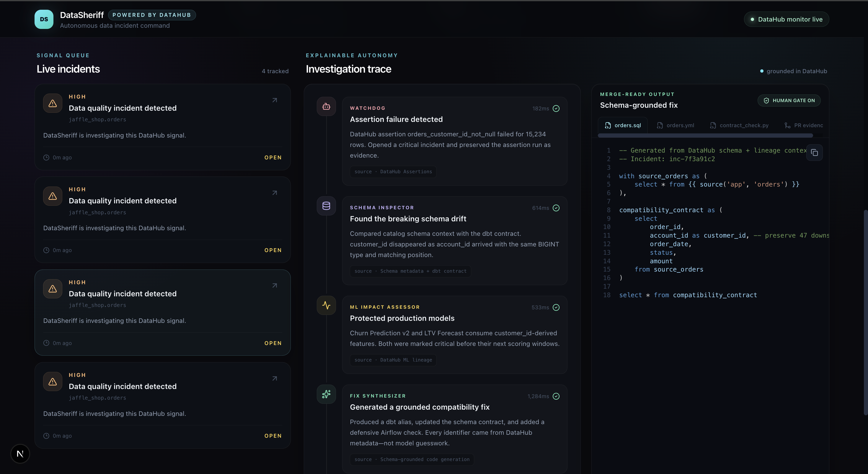Viewport: 868px width, 474px height.
Task: Click the Fix Synthesizer completed checkmark
Action: click(556, 396)
